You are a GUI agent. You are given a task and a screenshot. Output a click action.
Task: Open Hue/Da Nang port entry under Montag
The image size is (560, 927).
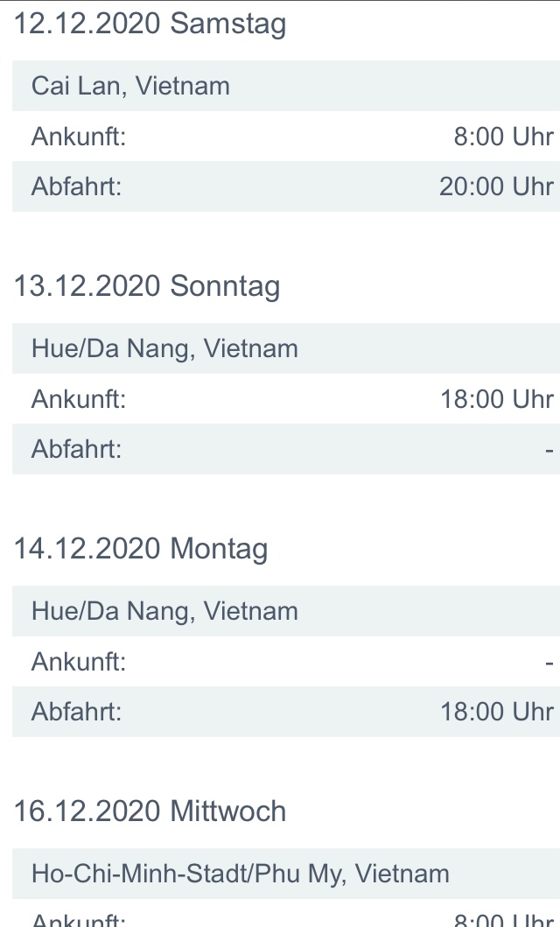[164, 611]
